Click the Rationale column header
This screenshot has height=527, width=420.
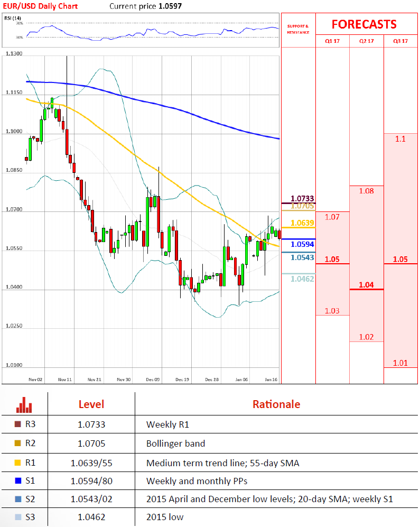click(x=276, y=404)
